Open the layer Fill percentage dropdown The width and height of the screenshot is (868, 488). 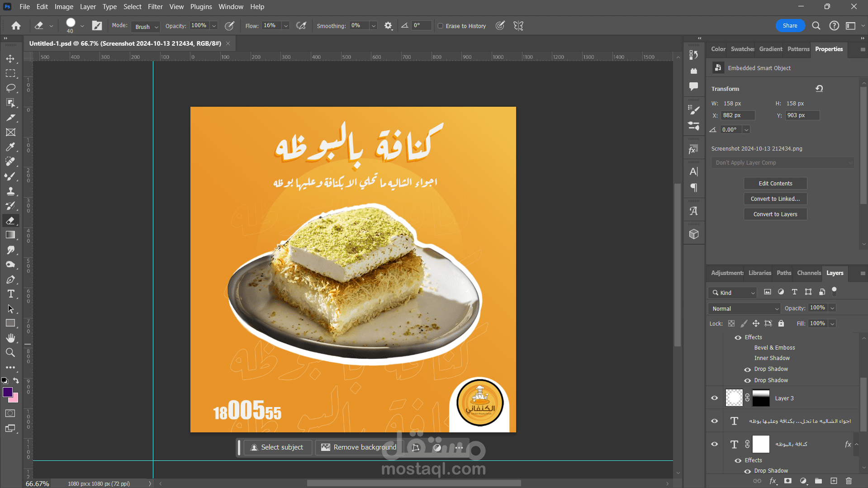point(832,323)
